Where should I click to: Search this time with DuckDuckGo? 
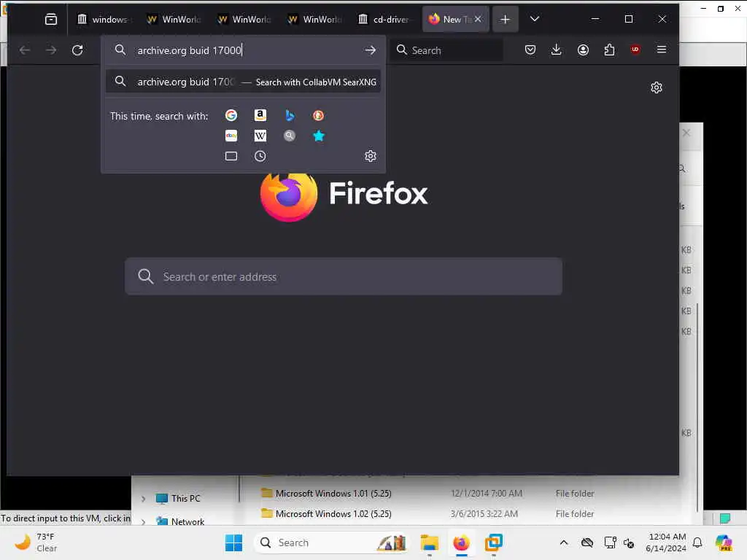coord(318,115)
